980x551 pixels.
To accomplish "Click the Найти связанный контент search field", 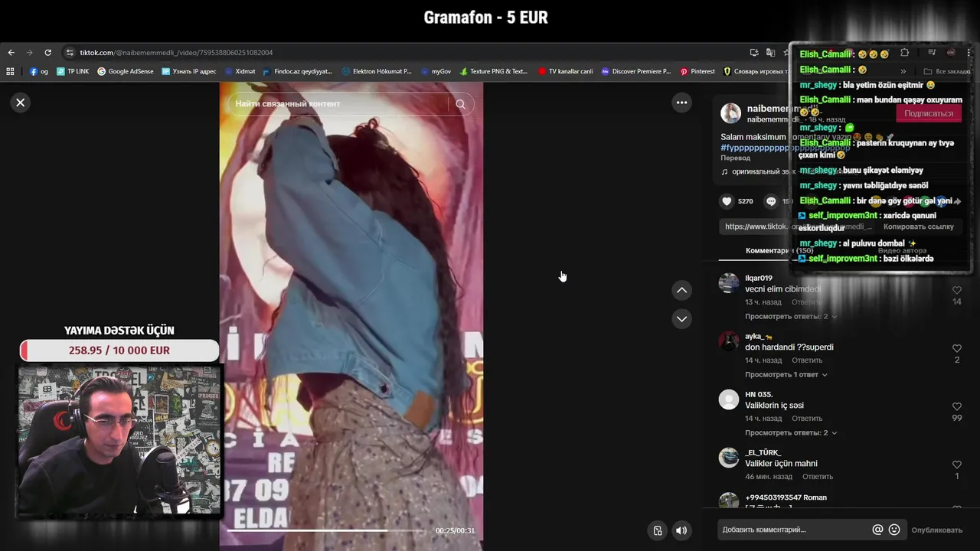I will (337, 104).
